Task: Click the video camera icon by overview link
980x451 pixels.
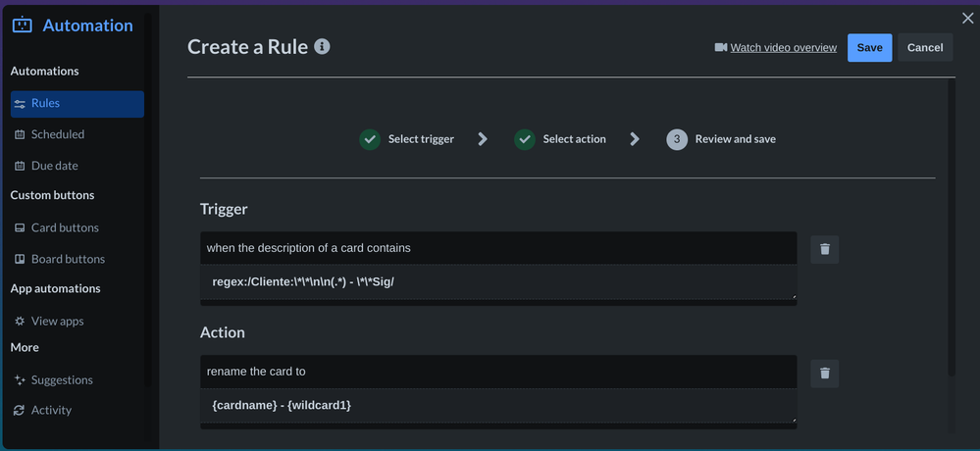Action: [x=720, y=47]
